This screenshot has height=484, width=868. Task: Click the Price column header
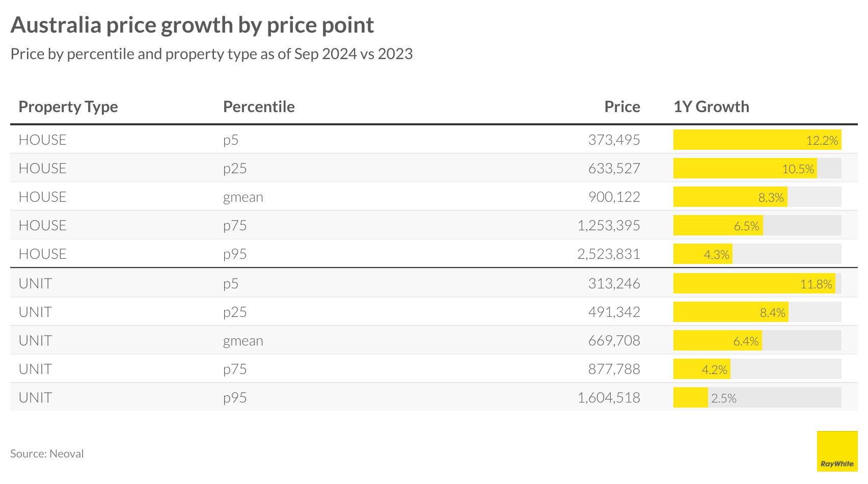622,106
